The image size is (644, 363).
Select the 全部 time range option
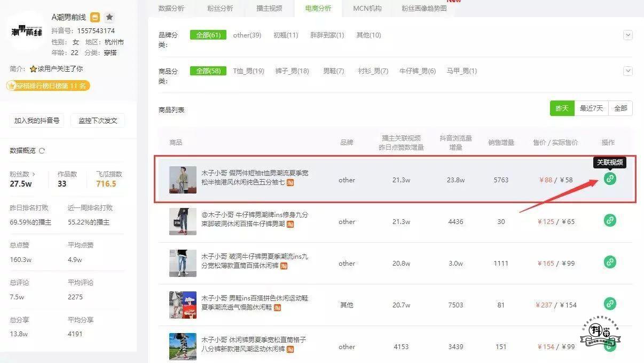coord(621,108)
